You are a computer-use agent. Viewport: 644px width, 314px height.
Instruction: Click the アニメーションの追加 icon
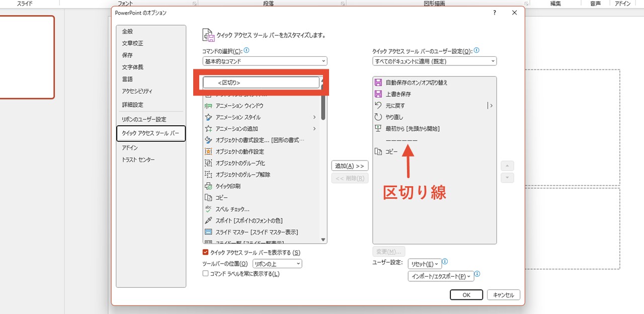(208, 129)
